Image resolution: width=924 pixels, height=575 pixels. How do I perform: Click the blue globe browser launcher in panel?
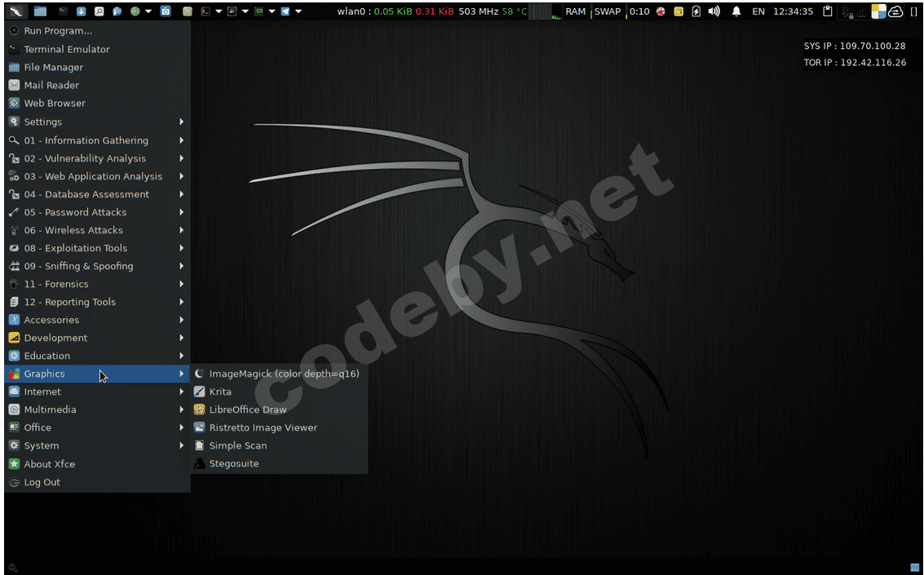(x=117, y=11)
